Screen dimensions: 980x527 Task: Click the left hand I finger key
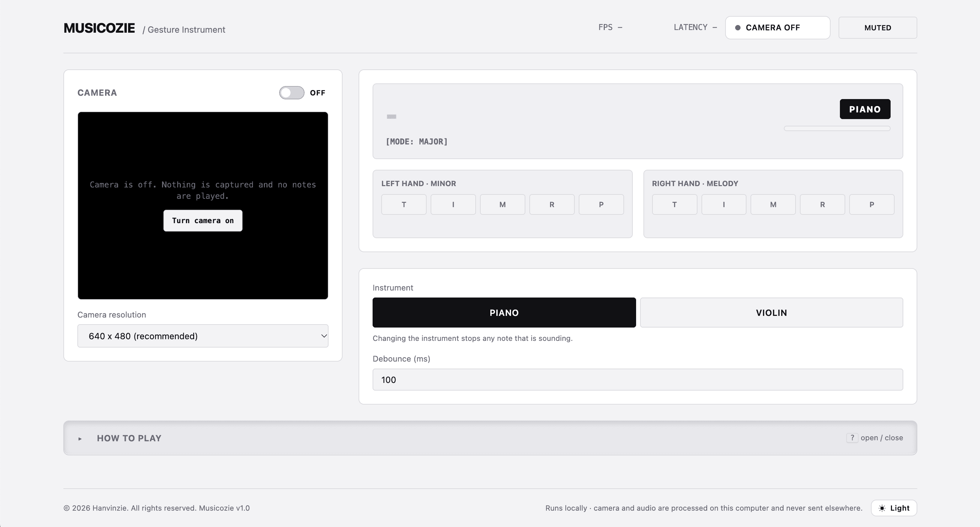click(453, 204)
